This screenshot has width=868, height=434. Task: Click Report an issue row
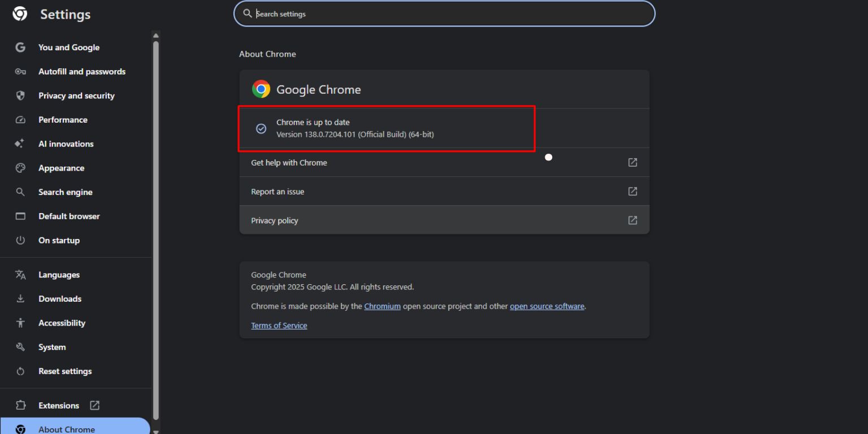click(445, 192)
